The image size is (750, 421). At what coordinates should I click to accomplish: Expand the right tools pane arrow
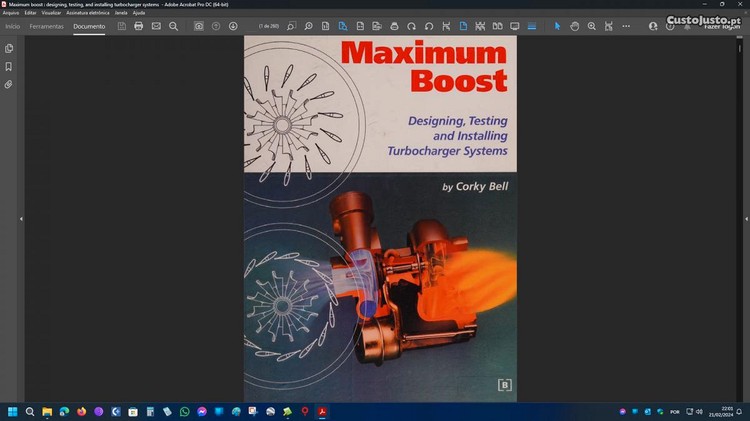(743, 218)
